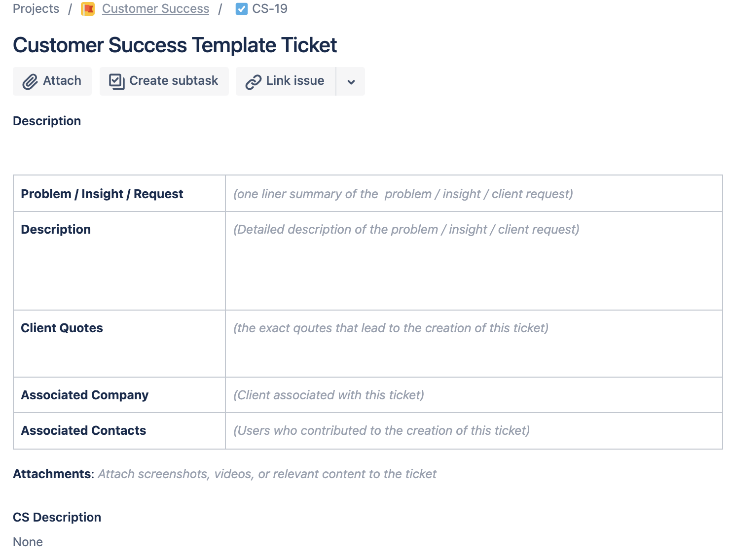The width and height of the screenshot is (731, 560).
Task: Click the Link issue button label
Action: [x=295, y=81]
